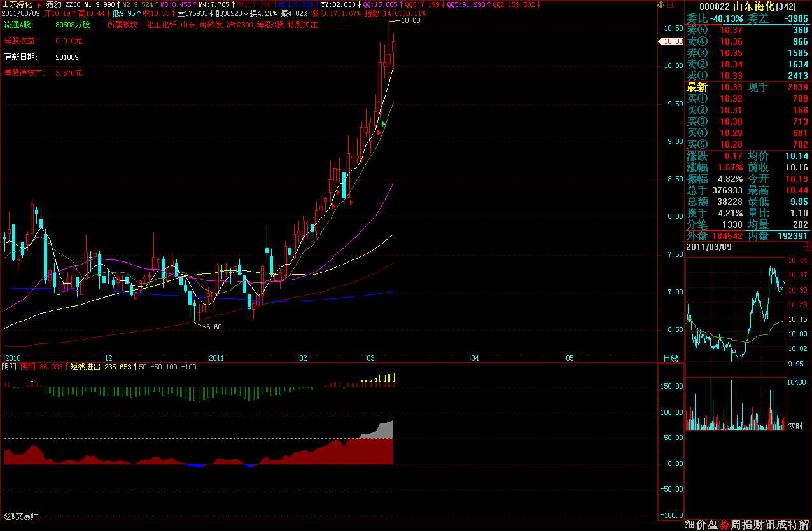Click the 03 month label on time axis
812x531 pixels.
370,359
